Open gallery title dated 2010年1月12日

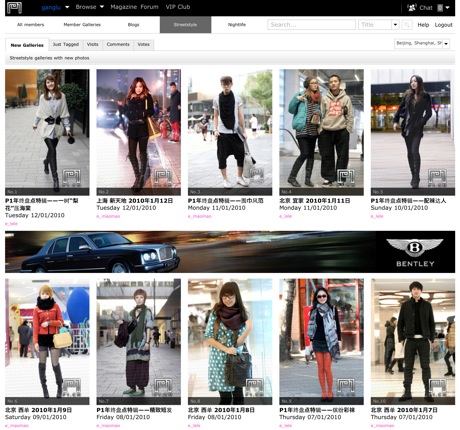click(135, 201)
